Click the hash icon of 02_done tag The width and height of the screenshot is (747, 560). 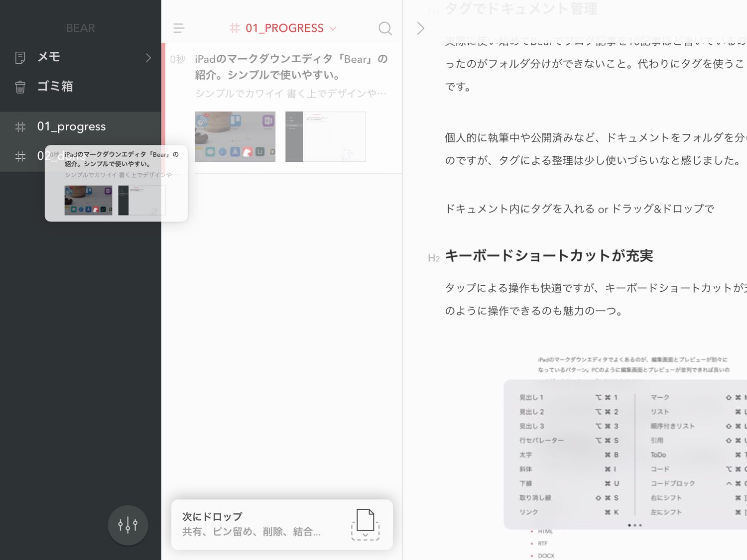point(20,156)
